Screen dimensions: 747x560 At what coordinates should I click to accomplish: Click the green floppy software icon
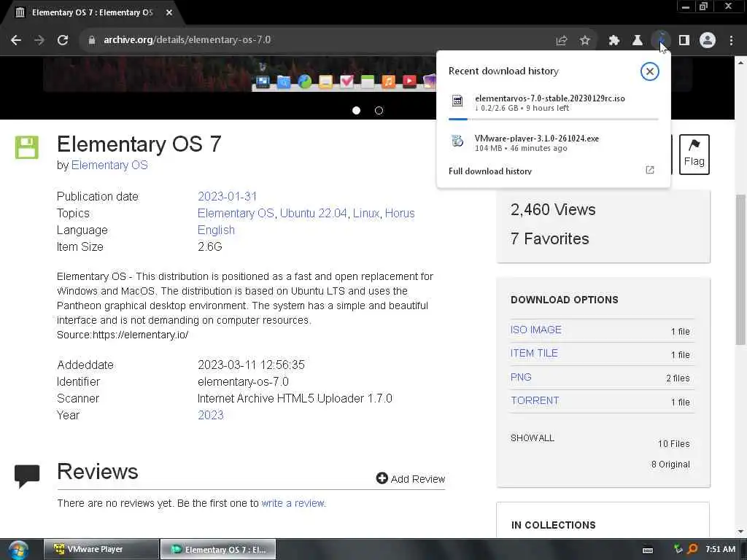point(27,147)
